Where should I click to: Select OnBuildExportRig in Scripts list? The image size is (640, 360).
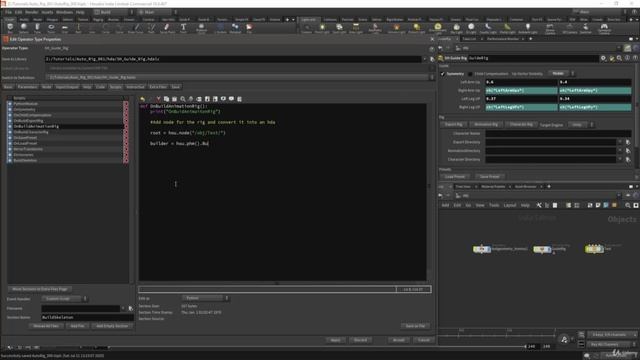point(65,121)
